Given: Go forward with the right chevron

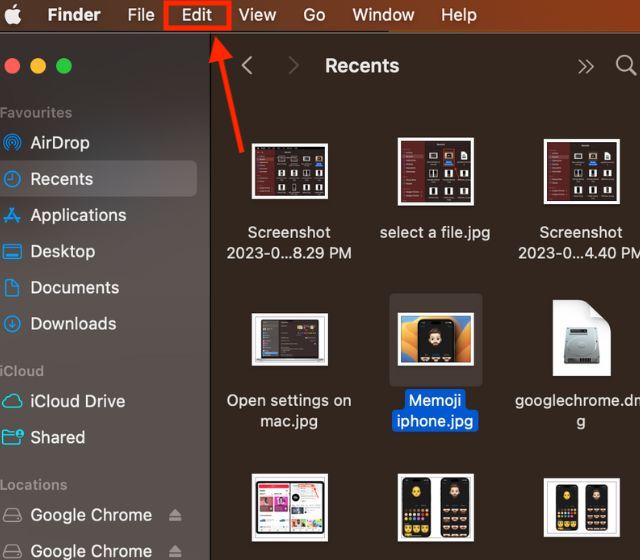Looking at the screenshot, I should 293,66.
